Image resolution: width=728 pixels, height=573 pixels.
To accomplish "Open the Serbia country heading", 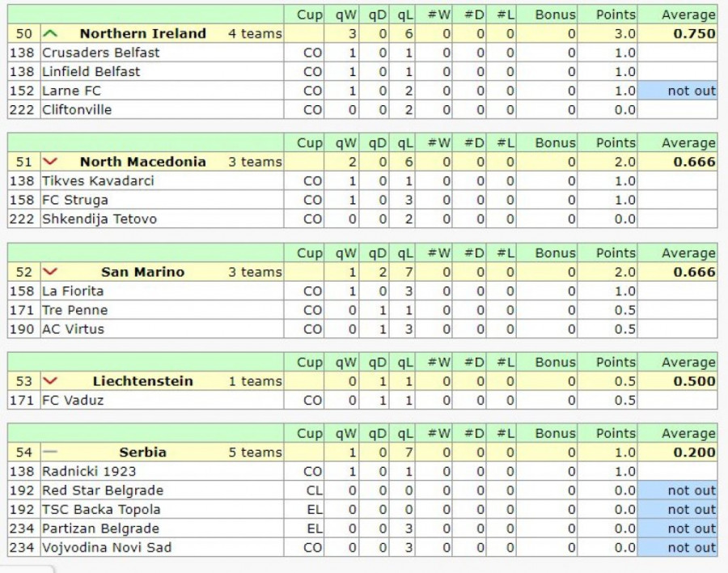I will click(x=142, y=452).
